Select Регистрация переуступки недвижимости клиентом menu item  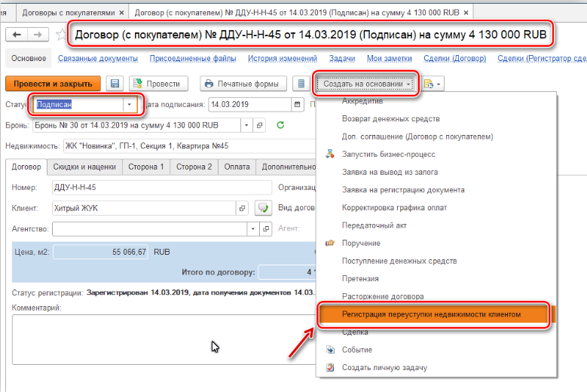click(431, 314)
